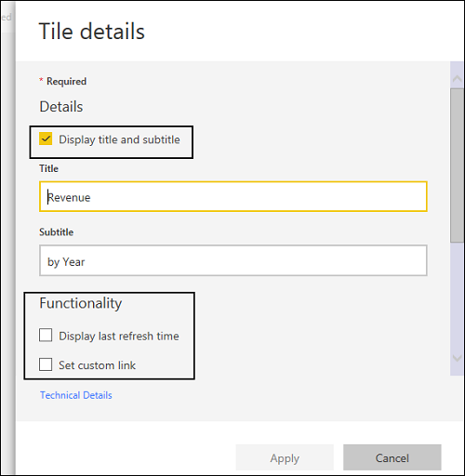Screen dimensions: 465x476
Task: Click the scrollbar up arrow
Action: (x=457, y=78)
